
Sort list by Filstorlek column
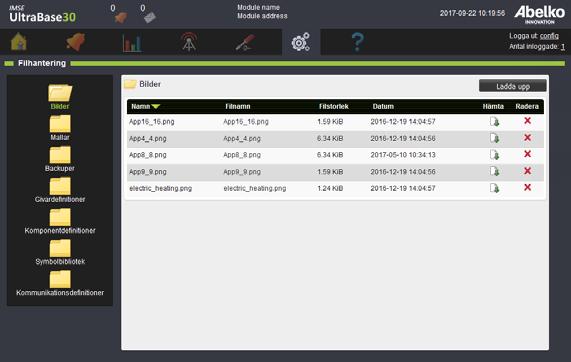coord(334,106)
